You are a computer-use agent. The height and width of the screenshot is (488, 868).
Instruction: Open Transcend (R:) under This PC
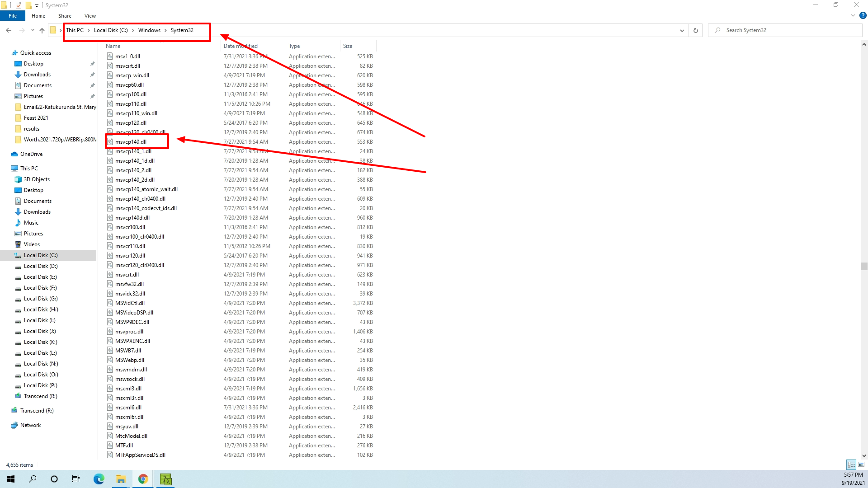(x=40, y=396)
